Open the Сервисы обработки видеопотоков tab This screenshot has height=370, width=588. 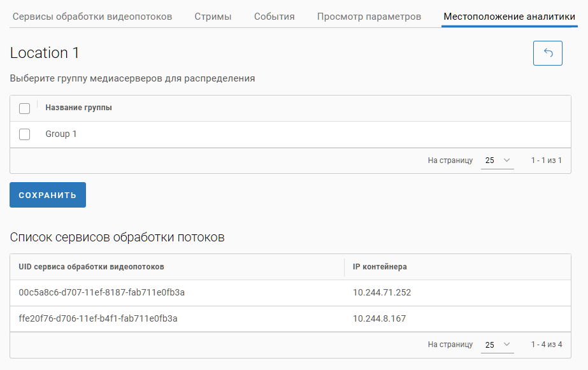pos(92,17)
